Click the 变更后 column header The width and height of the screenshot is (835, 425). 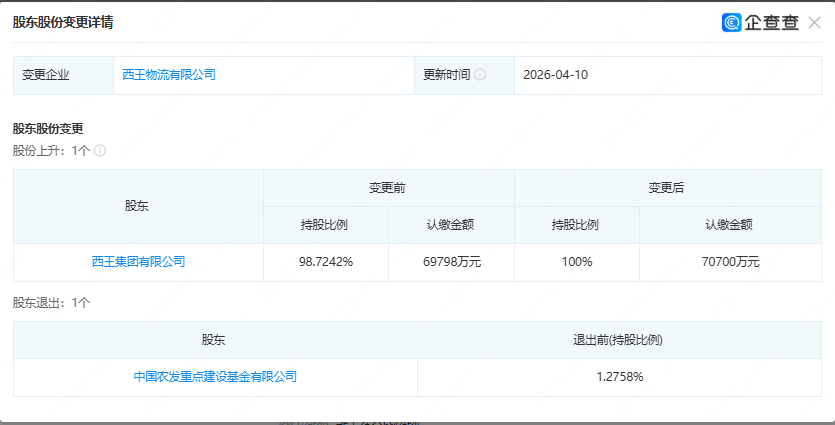666,188
